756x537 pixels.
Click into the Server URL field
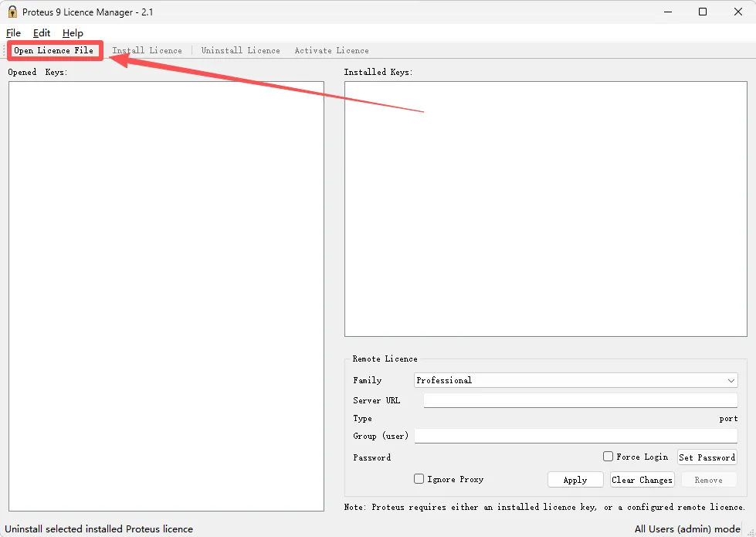pyautogui.click(x=581, y=400)
